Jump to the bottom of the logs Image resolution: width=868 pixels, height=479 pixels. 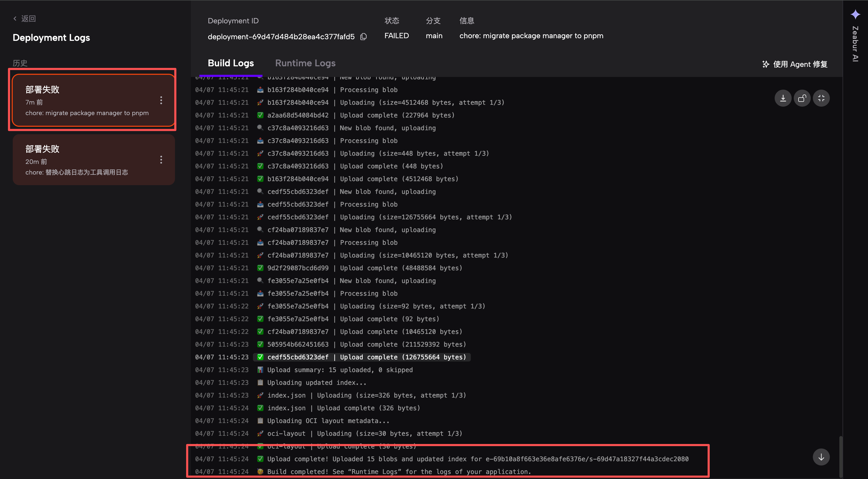821,457
